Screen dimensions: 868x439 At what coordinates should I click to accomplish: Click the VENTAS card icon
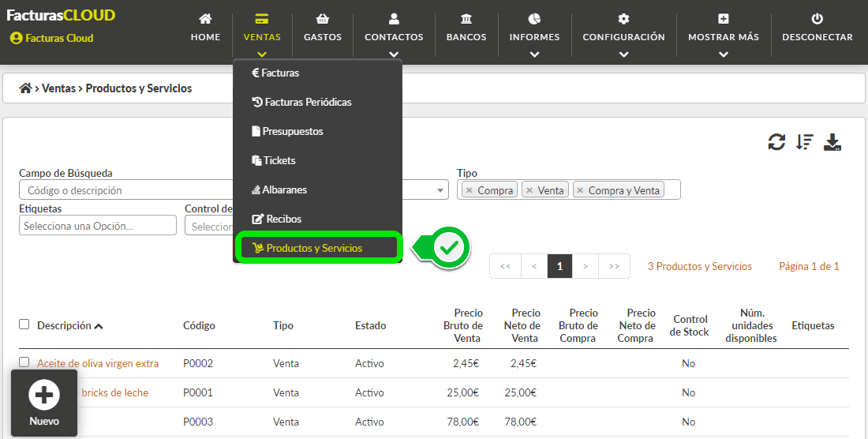[262, 19]
